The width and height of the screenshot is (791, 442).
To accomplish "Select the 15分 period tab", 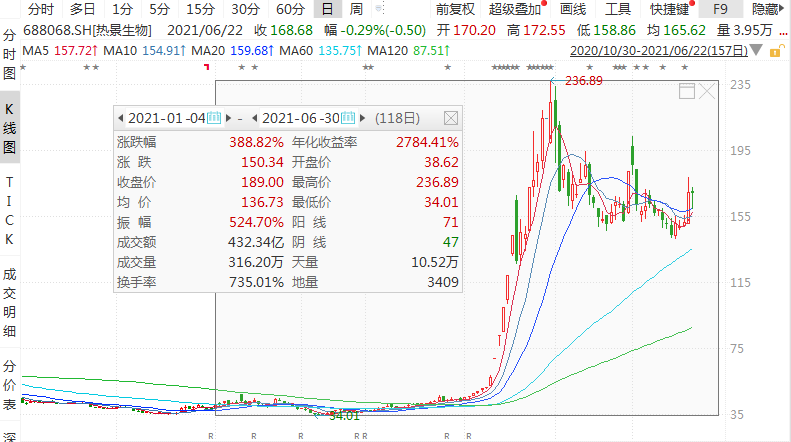I will click(200, 9).
